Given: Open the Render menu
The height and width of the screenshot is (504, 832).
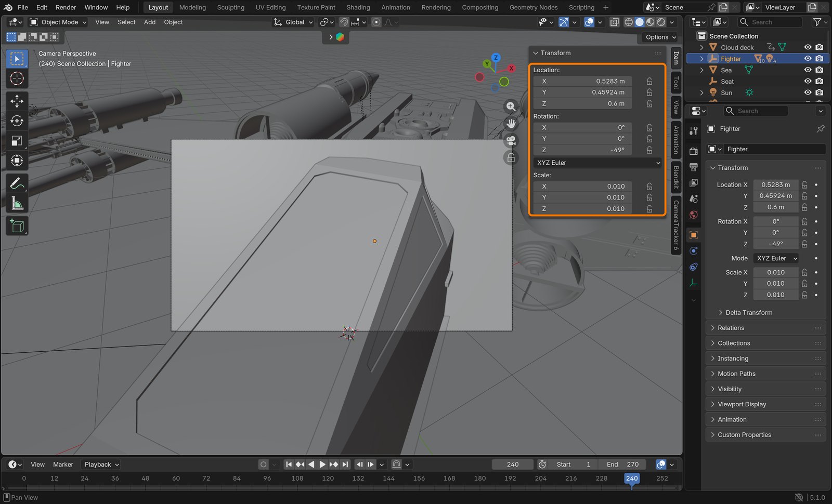Looking at the screenshot, I should (x=66, y=7).
